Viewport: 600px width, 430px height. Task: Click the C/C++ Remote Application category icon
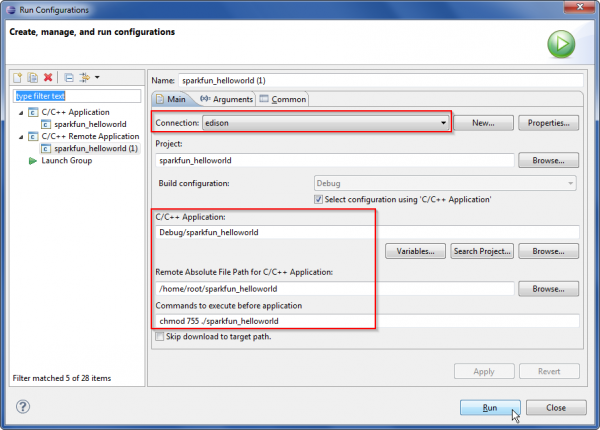tap(33, 137)
